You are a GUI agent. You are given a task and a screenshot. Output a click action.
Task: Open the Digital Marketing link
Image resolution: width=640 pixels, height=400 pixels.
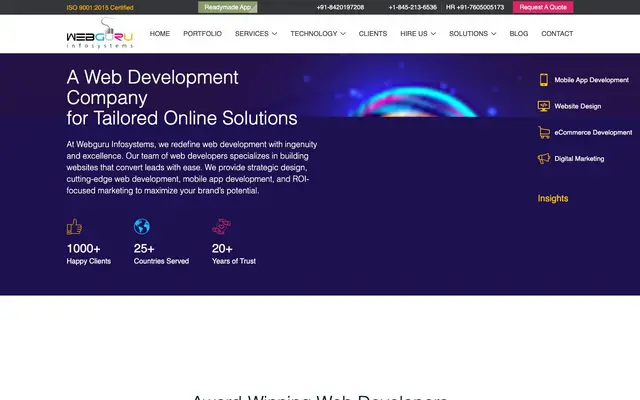[x=579, y=158]
